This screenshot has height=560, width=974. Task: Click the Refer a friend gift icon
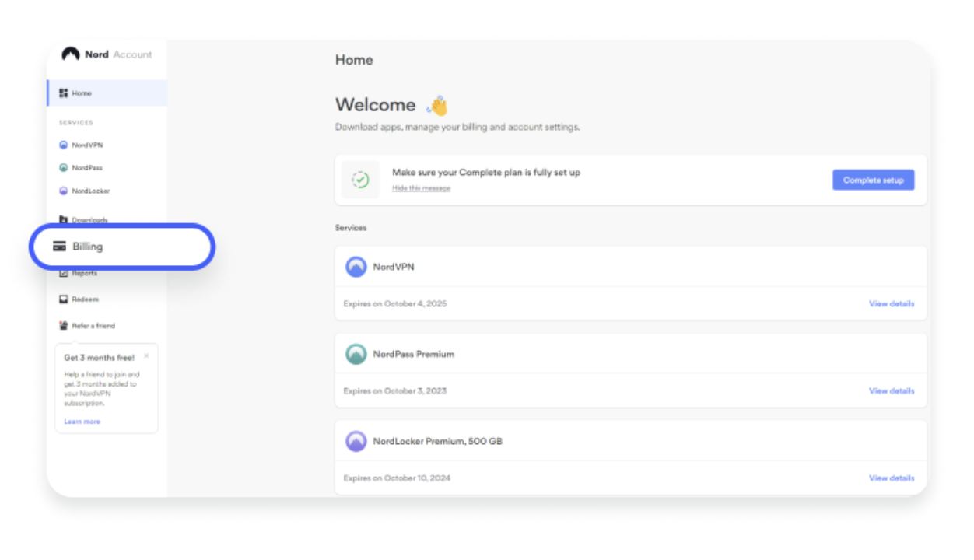pos(64,326)
